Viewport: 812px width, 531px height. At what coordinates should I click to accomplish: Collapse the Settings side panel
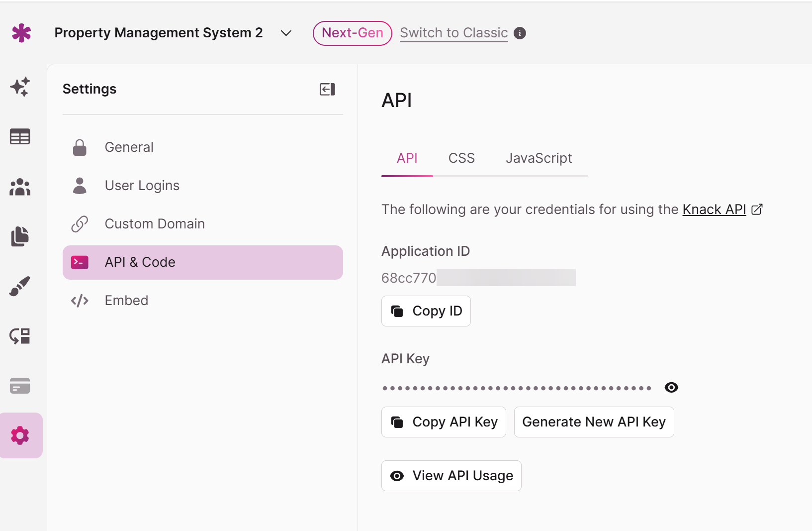click(327, 89)
